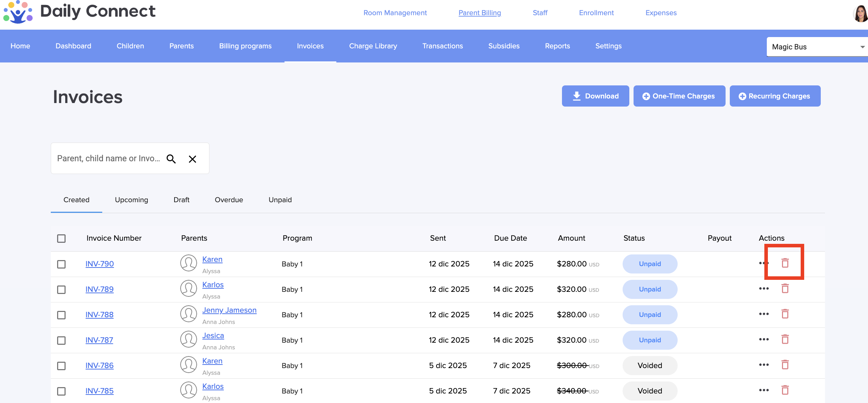Click Unpaid status badge on INV-788
The width and height of the screenshot is (868, 403).
(649, 314)
